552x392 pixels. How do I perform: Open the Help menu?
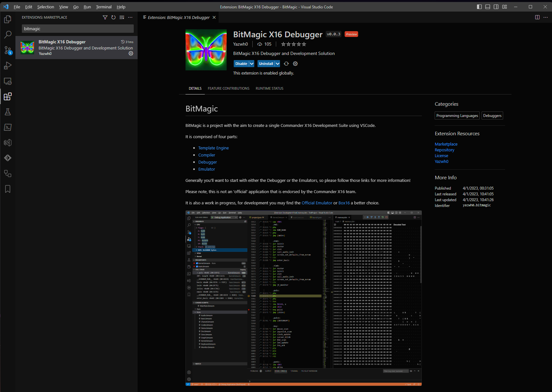pos(121,7)
